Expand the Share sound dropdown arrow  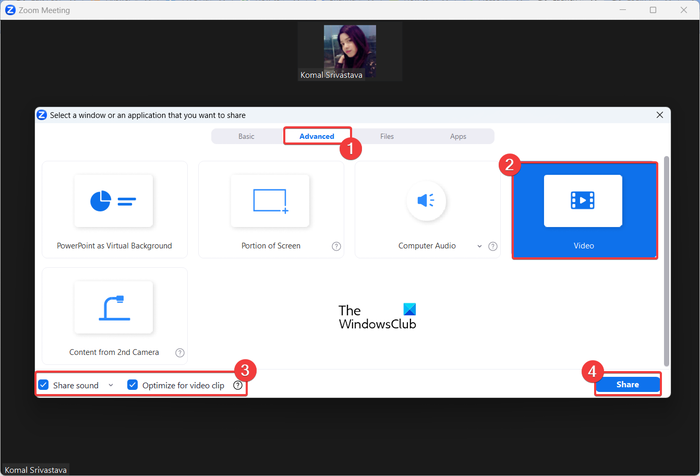click(x=111, y=385)
